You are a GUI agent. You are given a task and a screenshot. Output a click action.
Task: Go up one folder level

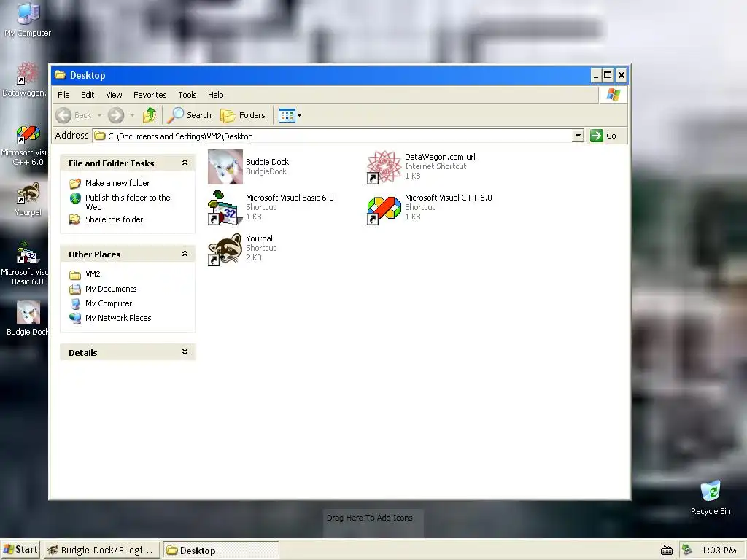pyautogui.click(x=150, y=115)
